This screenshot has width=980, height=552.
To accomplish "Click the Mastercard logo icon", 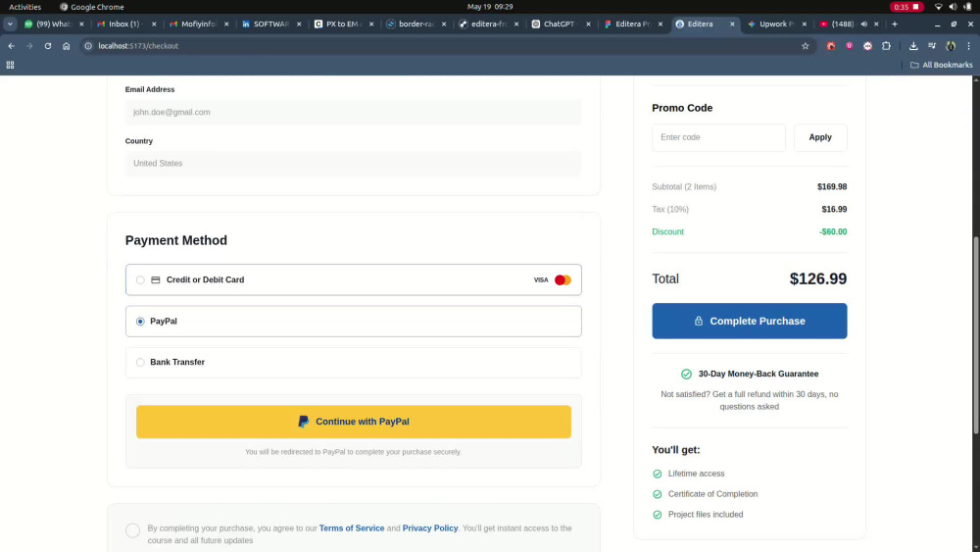I will pyautogui.click(x=563, y=280).
